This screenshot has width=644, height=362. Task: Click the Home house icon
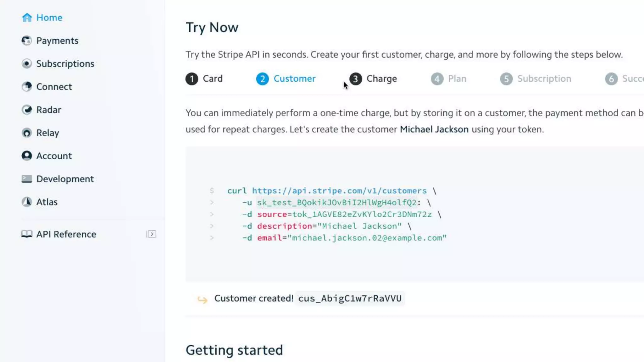pyautogui.click(x=27, y=18)
